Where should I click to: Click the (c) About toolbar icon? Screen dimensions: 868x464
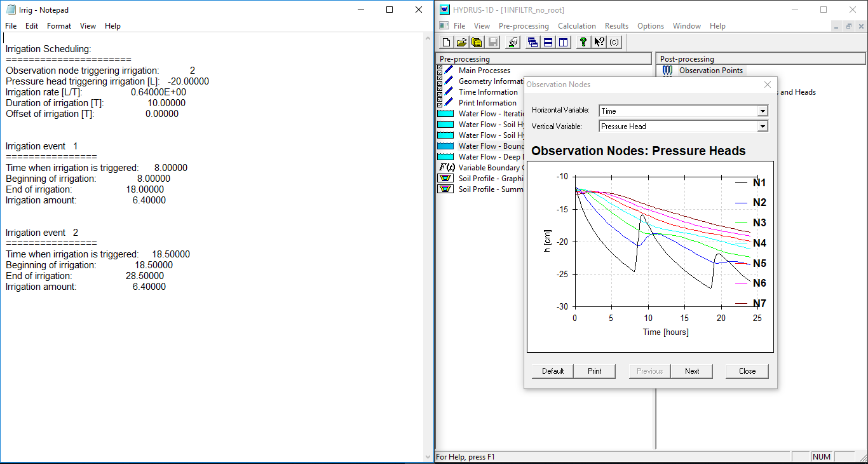[x=614, y=43]
